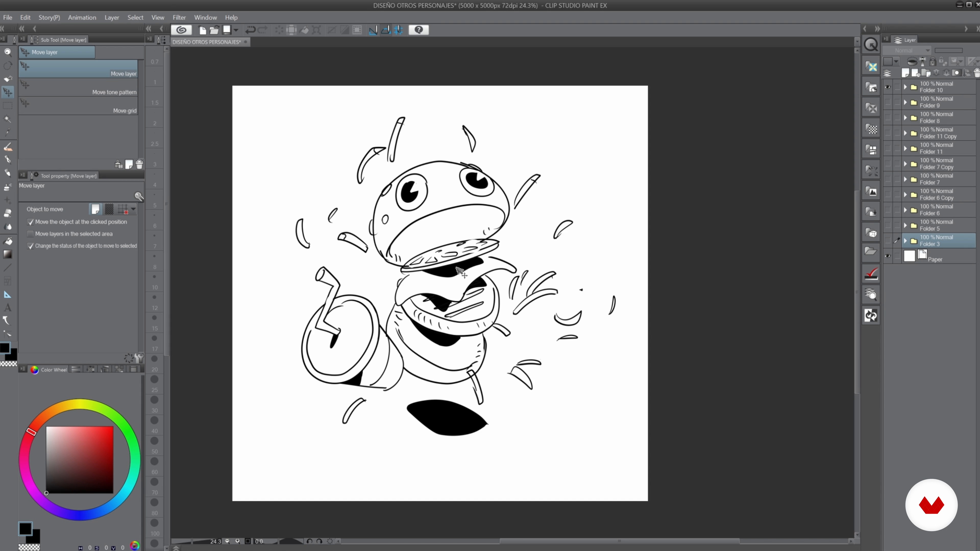Select the Eyedropper tool
Viewport: 980px width, 551px height.
pos(8,132)
